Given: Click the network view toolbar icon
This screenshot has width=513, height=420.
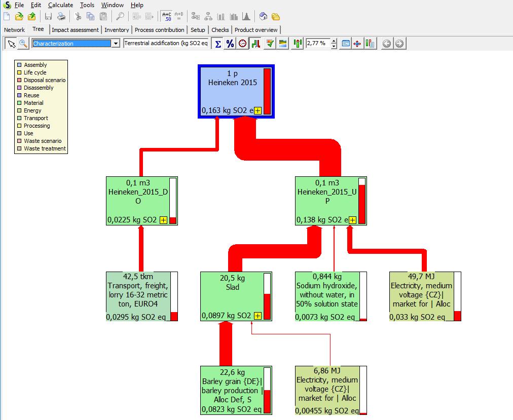Looking at the screenshot, I should pos(196,16).
